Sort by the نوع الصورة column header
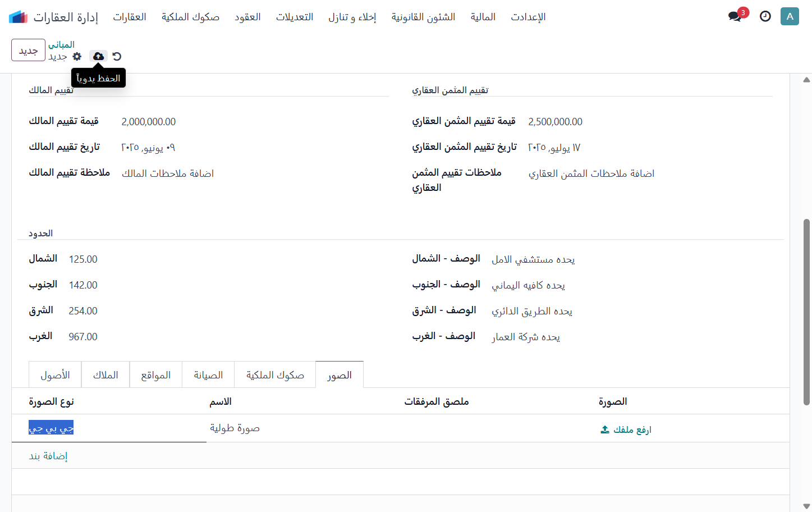The height and width of the screenshot is (512, 812). click(x=52, y=401)
